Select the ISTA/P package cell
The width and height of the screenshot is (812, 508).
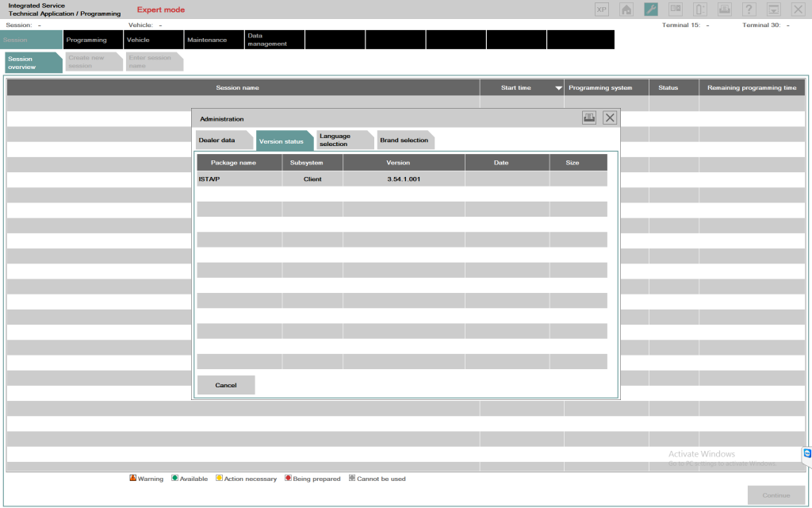coord(239,179)
